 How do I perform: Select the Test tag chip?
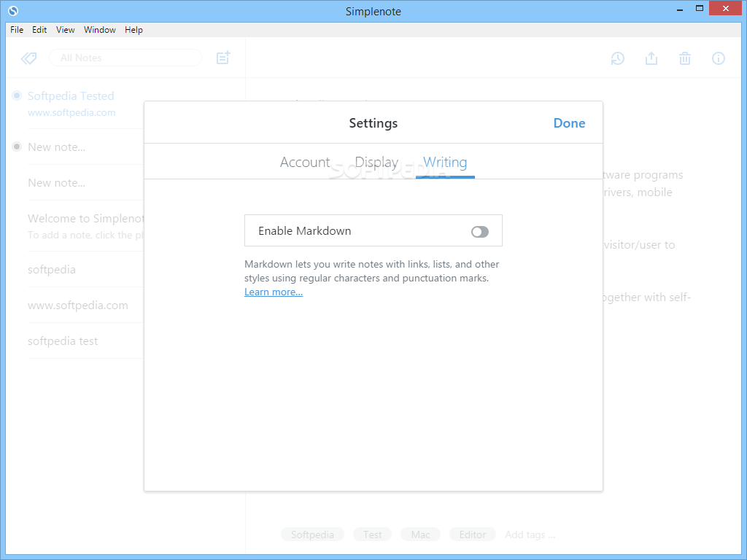(x=373, y=534)
